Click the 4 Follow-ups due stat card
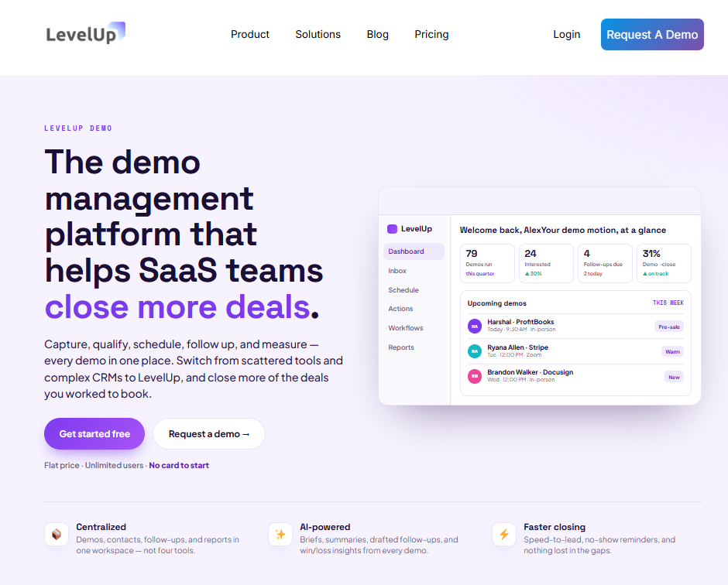Viewport: 728px width, 585px height. coord(605,264)
